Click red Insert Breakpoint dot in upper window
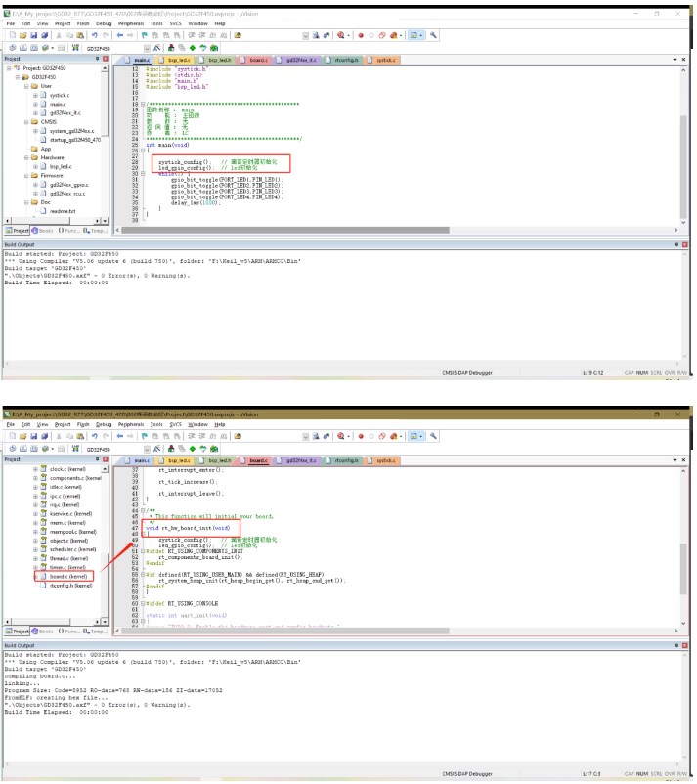 point(361,35)
